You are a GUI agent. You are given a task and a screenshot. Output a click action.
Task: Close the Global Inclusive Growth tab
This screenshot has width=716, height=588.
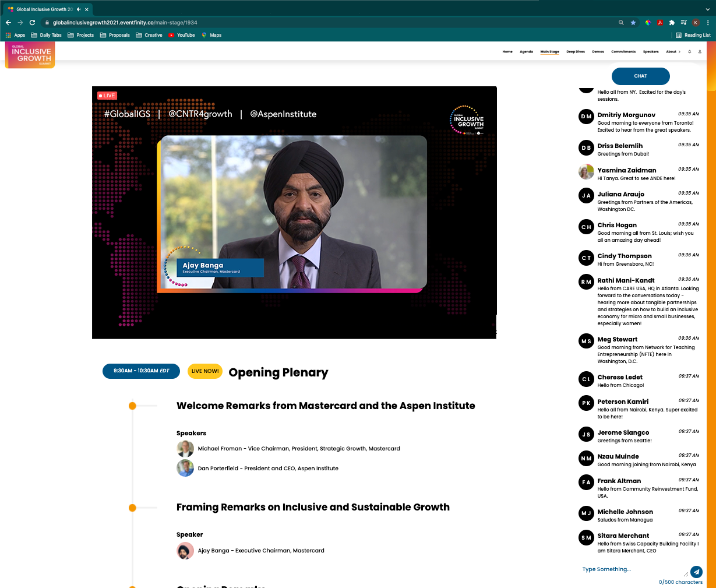pyautogui.click(x=87, y=9)
